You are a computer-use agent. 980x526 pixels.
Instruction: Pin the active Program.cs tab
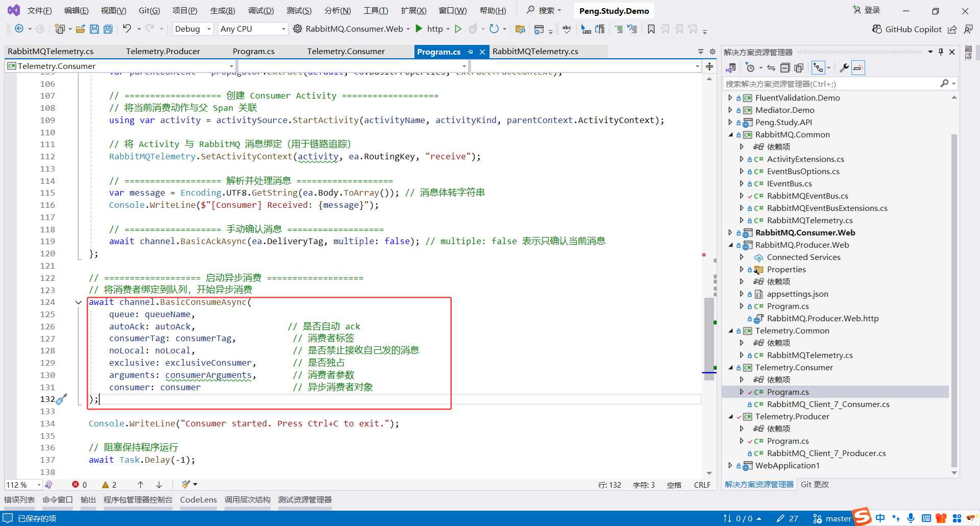(x=470, y=52)
